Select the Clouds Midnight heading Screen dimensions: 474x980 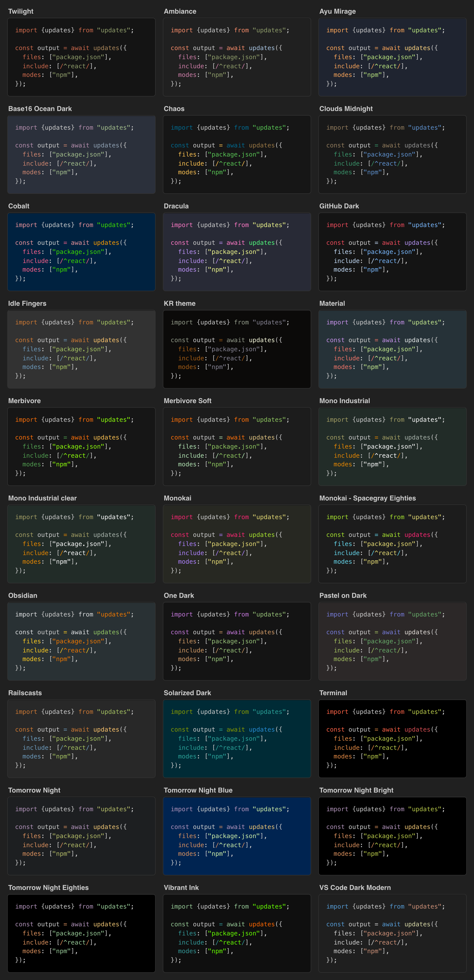tap(346, 109)
